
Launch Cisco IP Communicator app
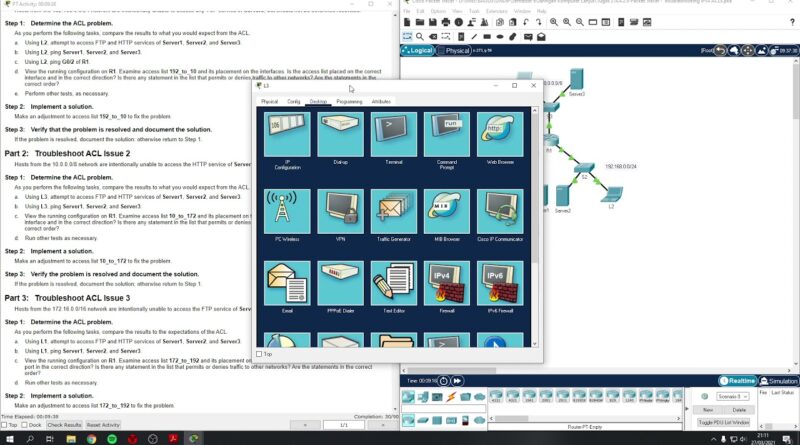500,211
